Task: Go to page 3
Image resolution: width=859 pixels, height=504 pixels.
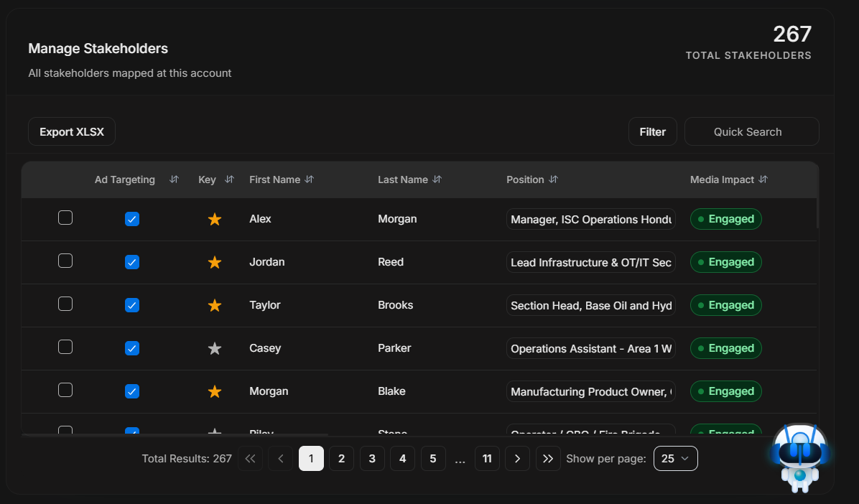Action: click(x=372, y=459)
